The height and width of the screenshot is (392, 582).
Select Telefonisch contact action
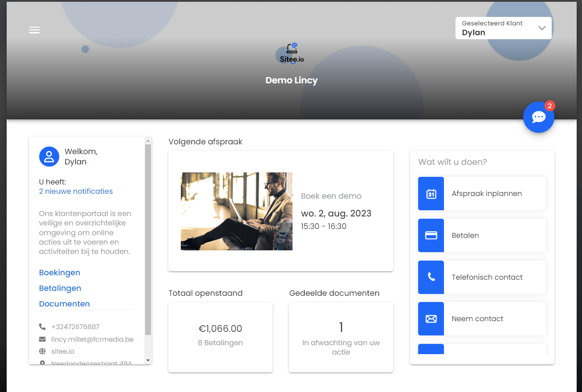(482, 277)
